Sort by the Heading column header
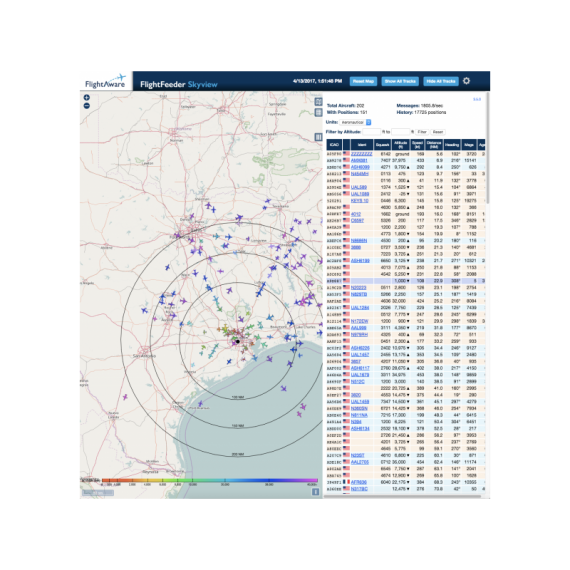The image size is (570, 570). [x=452, y=145]
